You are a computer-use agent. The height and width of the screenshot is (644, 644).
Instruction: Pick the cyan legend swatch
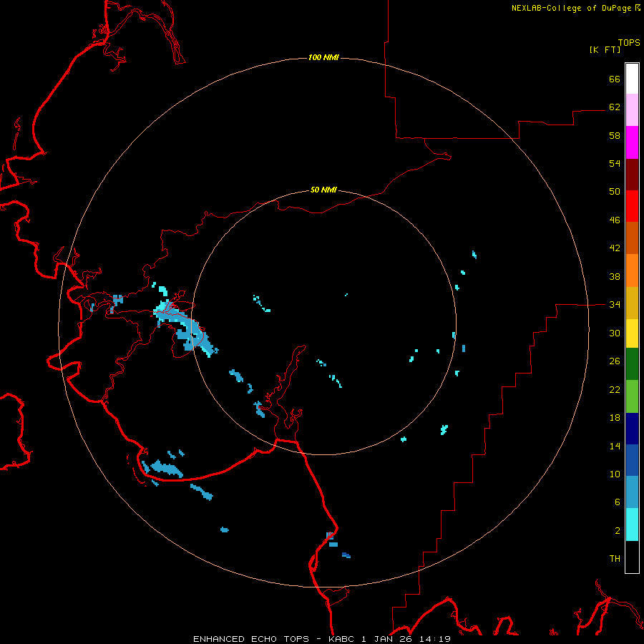pyautogui.click(x=632, y=525)
